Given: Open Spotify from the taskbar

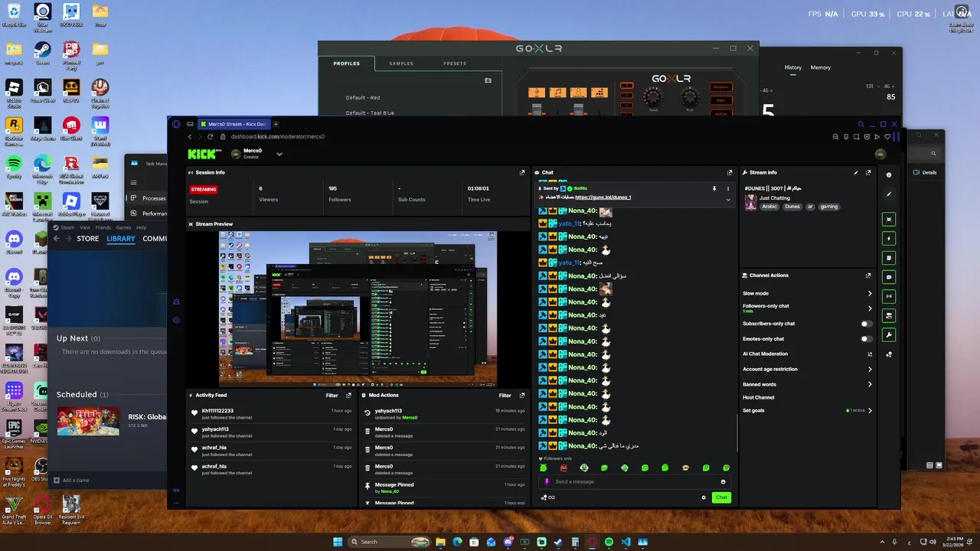Looking at the screenshot, I should click(x=609, y=542).
